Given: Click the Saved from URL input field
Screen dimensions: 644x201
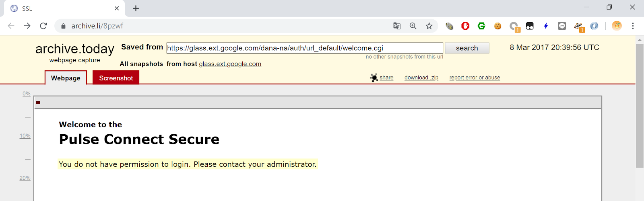Looking at the screenshot, I should point(305,48).
